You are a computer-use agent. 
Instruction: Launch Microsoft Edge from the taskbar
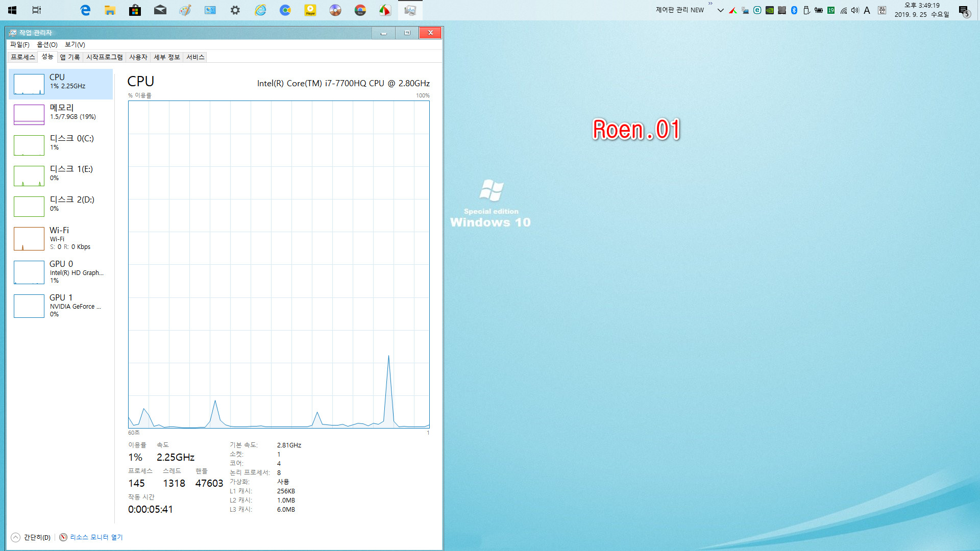(x=85, y=10)
